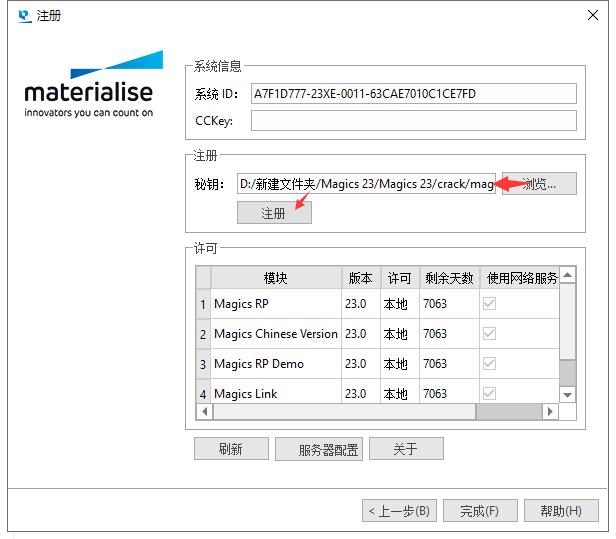
Task: Select row header 1 in license table
Action: click(x=203, y=304)
